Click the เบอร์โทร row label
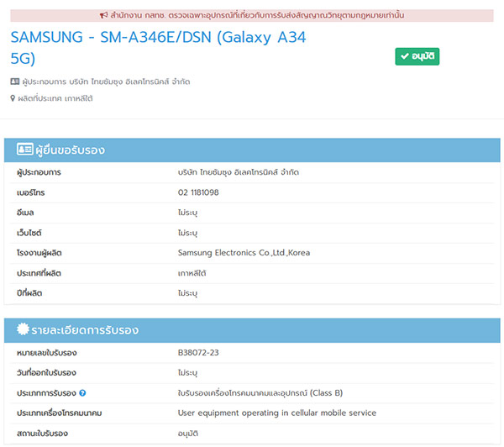 point(31,192)
